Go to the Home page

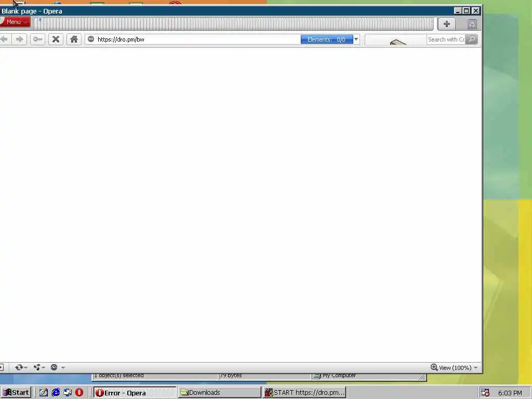(x=74, y=39)
